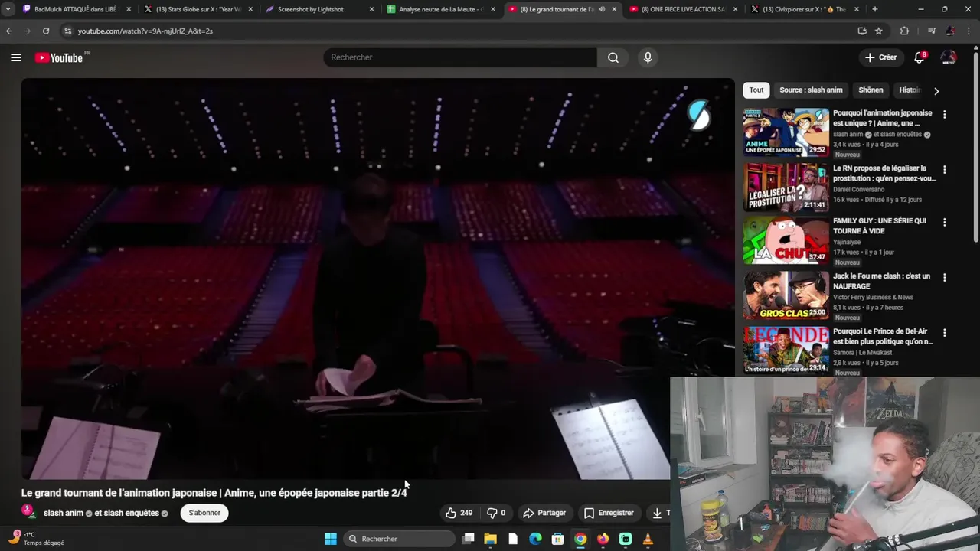Go to the YouTube home logo
The width and height of the screenshot is (980, 551).
tap(60, 57)
